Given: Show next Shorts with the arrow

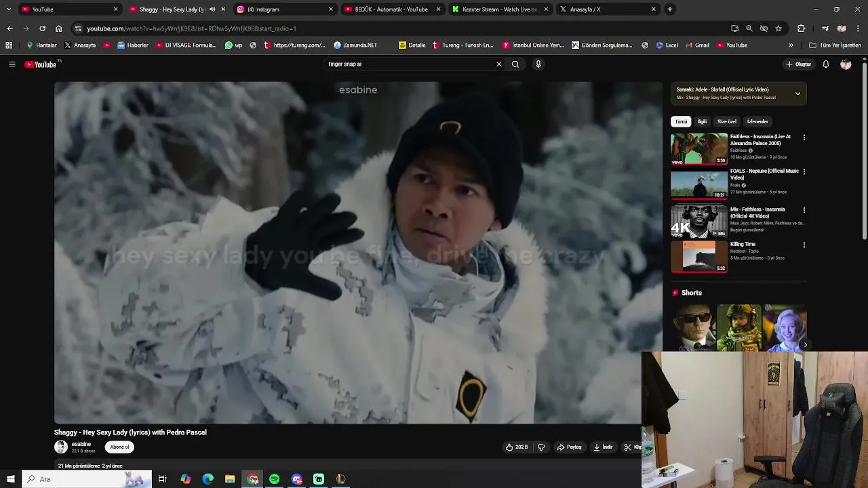Looking at the screenshot, I should point(805,345).
